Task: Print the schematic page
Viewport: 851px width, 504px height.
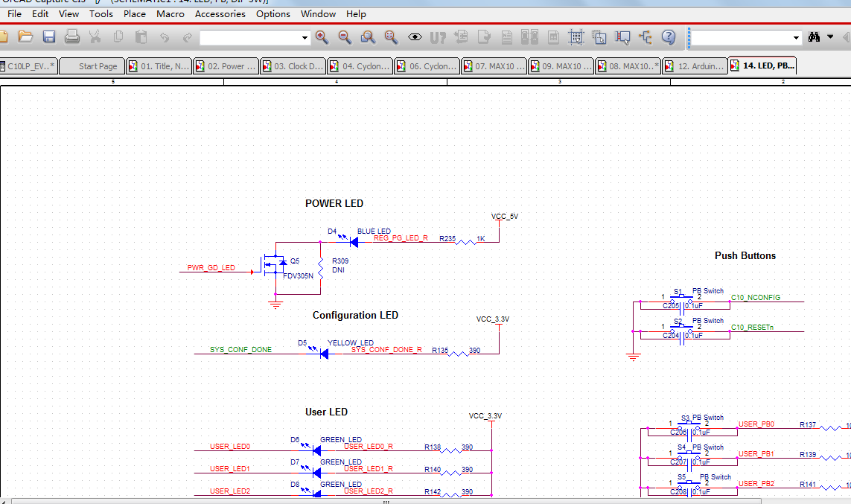Action: point(71,37)
